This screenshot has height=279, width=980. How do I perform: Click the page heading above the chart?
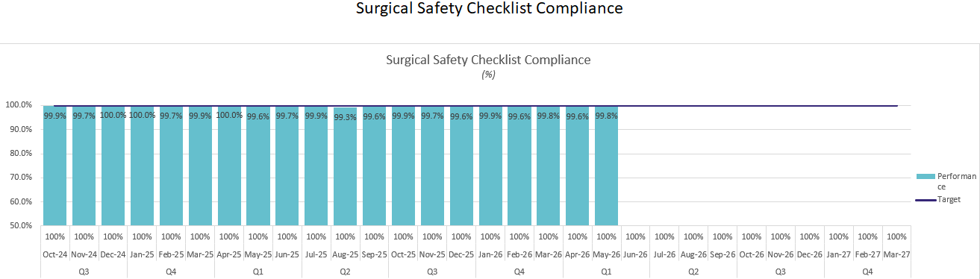[x=489, y=9]
